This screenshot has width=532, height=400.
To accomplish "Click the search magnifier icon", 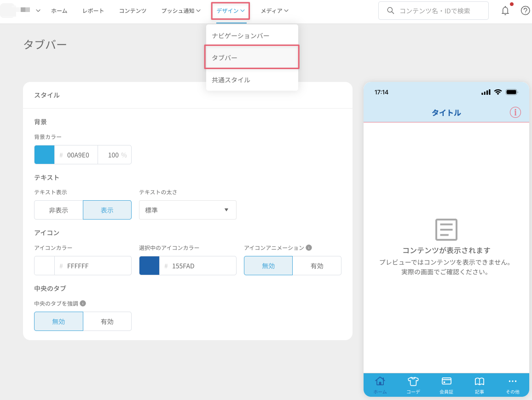I will pyautogui.click(x=391, y=11).
